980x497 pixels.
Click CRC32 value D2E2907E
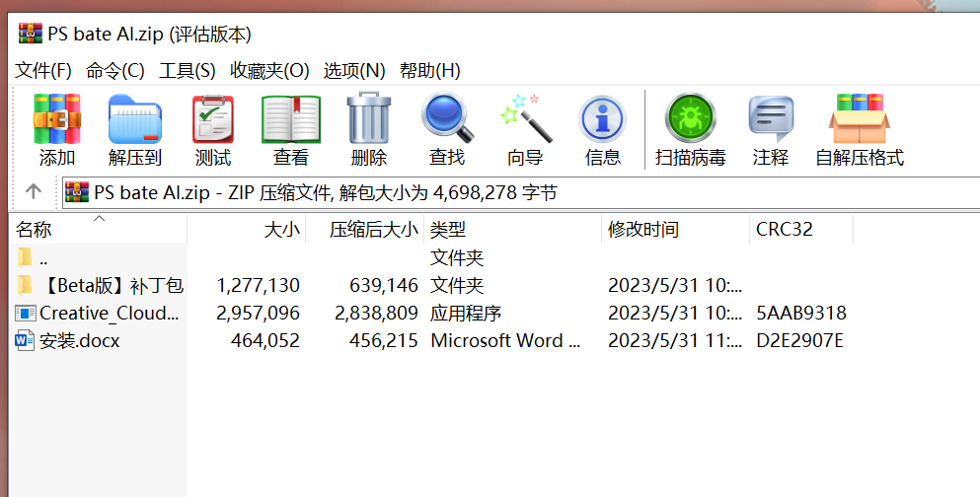(x=800, y=340)
